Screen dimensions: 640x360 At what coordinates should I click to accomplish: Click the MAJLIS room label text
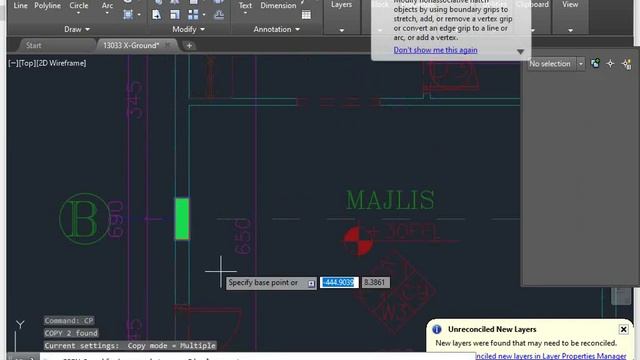pyautogui.click(x=390, y=200)
